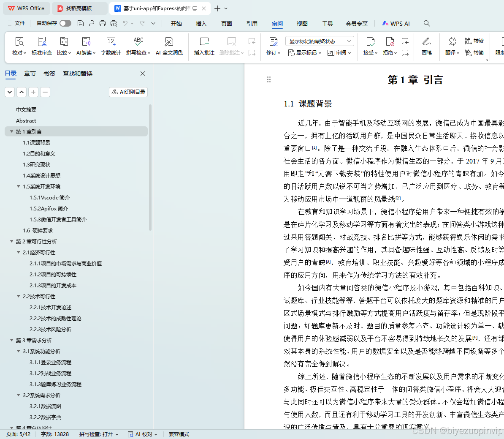The width and height of the screenshot is (504, 439).
Task: Switch to the 书签 panel tab
Action: pyautogui.click(x=49, y=74)
